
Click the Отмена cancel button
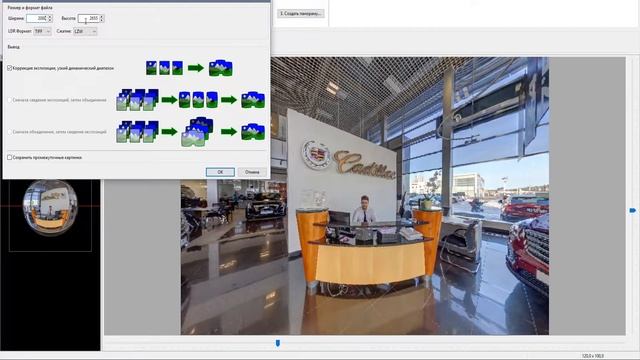point(252,172)
